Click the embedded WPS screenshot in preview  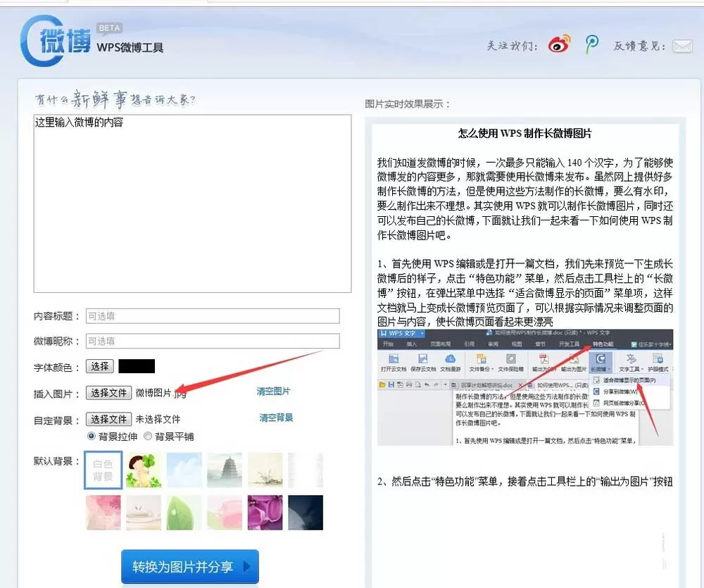pos(525,388)
